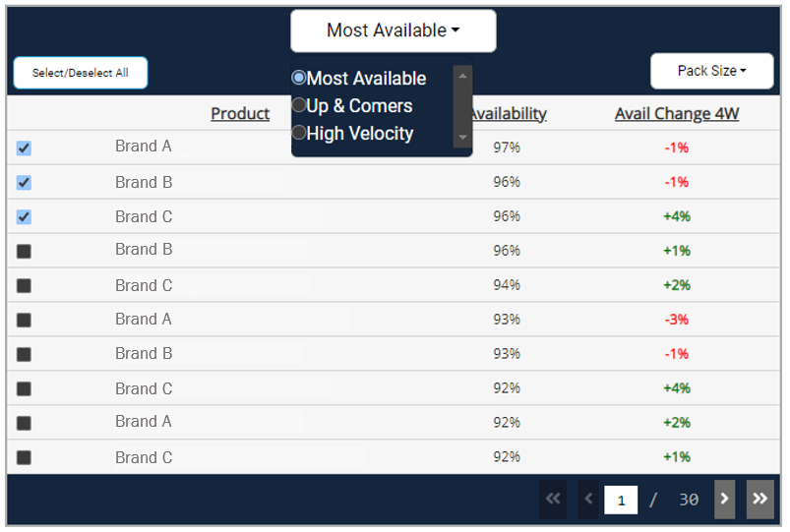Image resolution: width=790 pixels, height=532 pixels.
Task: Open the Most Available dropdown
Action: click(x=393, y=30)
